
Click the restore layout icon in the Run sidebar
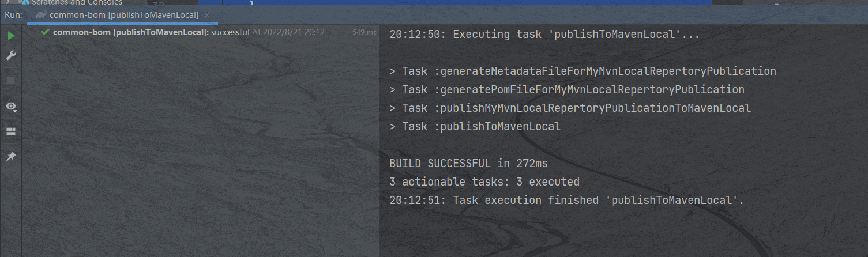point(11,131)
